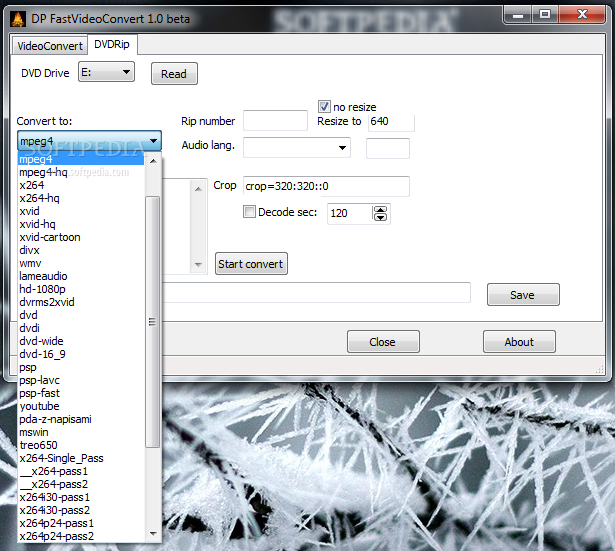This screenshot has width=615, height=551.
Task: Select the dvd entry
Action: pos(81,315)
